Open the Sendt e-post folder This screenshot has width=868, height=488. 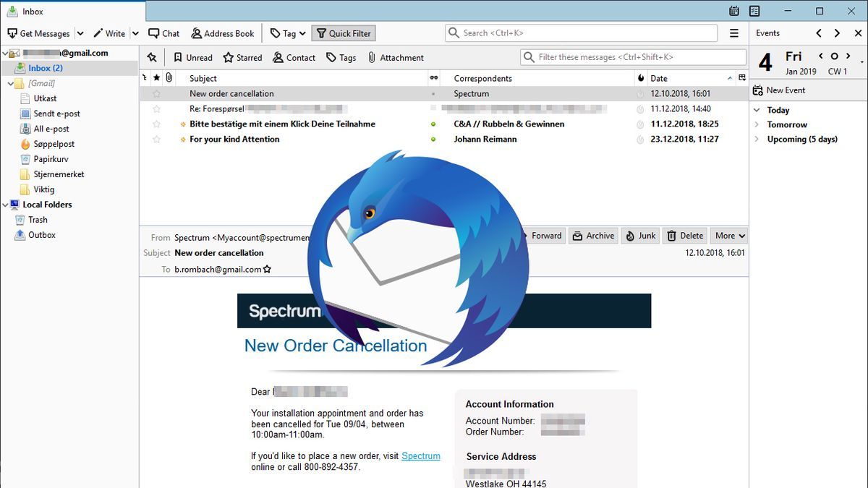click(x=56, y=114)
